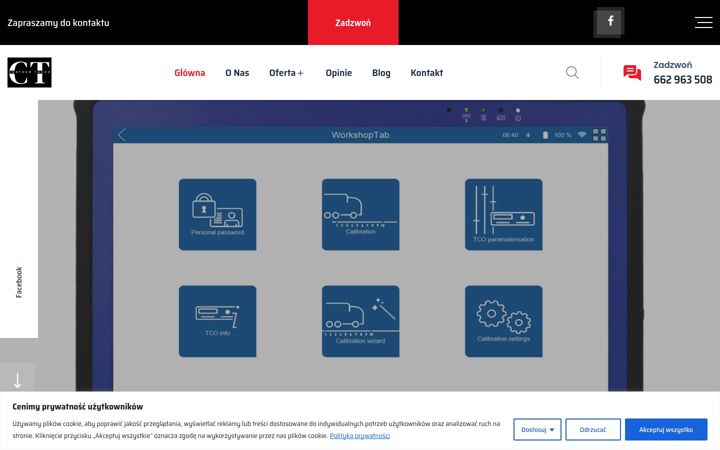The width and height of the screenshot is (720, 450).
Task: Launch the Calibration wizard tile
Action: [x=360, y=321]
